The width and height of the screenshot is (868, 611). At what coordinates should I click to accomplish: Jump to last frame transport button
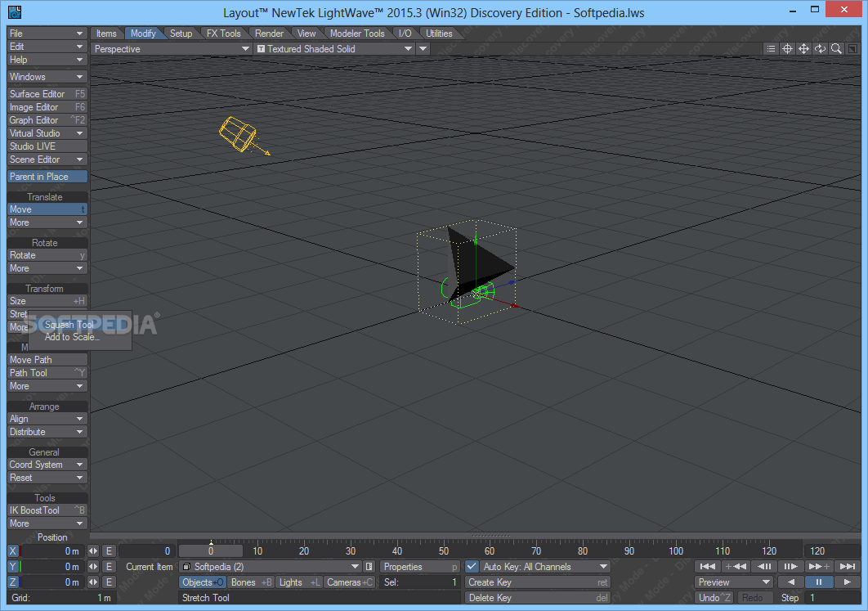tap(848, 566)
